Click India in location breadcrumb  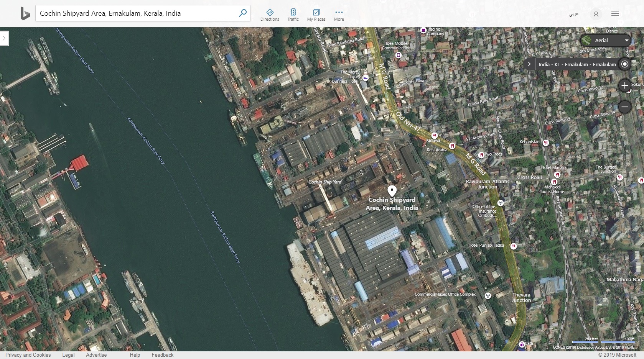tap(544, 64)
